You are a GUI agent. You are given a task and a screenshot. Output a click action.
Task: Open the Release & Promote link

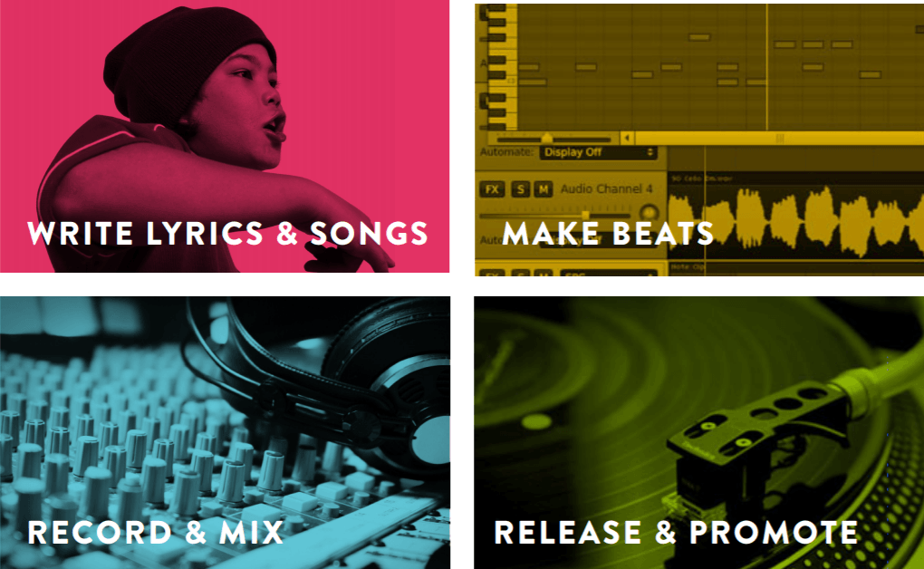coord(676,533)
